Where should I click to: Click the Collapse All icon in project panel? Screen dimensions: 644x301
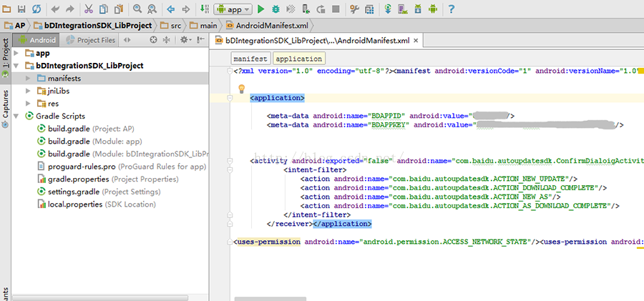(x=166, y=40)
